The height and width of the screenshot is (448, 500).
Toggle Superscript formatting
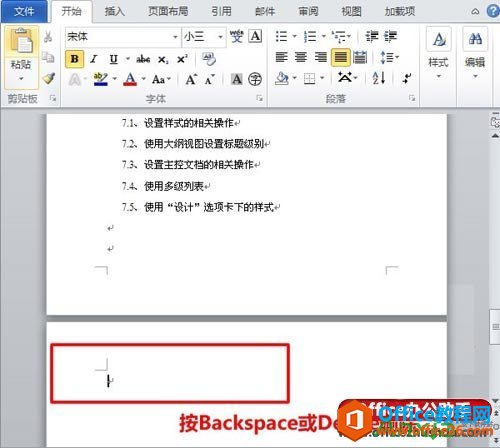pos(182,59)
